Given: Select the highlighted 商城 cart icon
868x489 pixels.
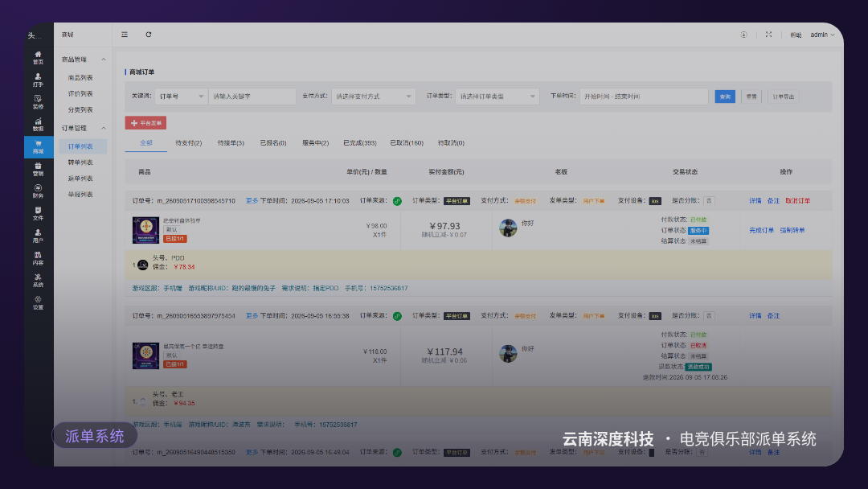Looking at the screenshot, I should [39, 147].
